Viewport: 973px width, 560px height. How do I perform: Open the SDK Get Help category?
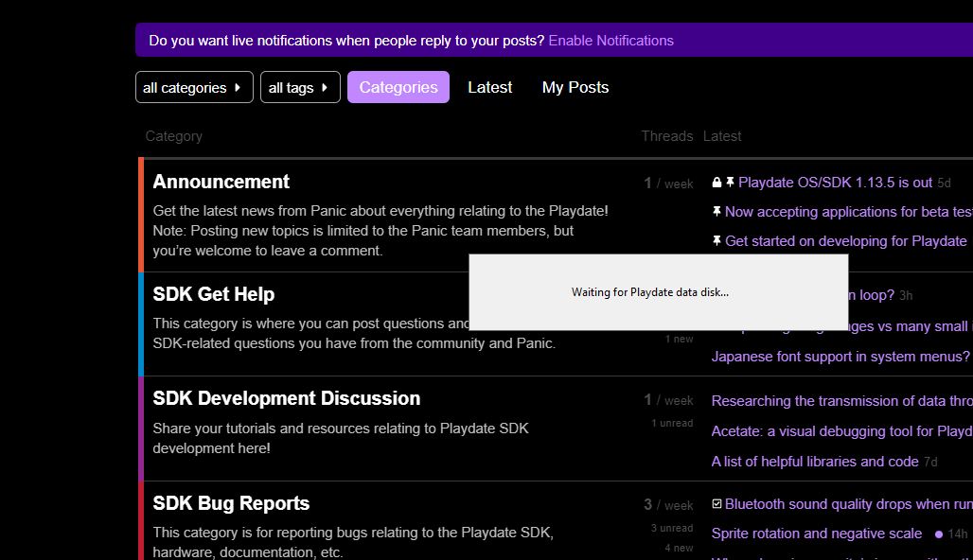[x=214, y=294]
